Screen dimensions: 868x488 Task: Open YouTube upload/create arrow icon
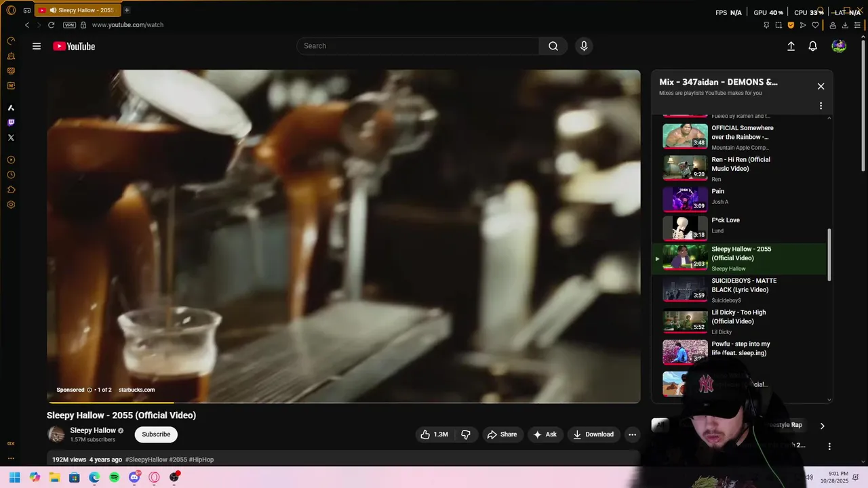coord(791,46)
